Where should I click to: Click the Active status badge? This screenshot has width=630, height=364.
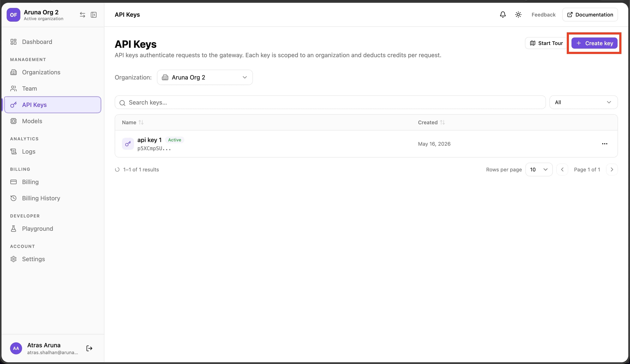(x=174, y=140)
